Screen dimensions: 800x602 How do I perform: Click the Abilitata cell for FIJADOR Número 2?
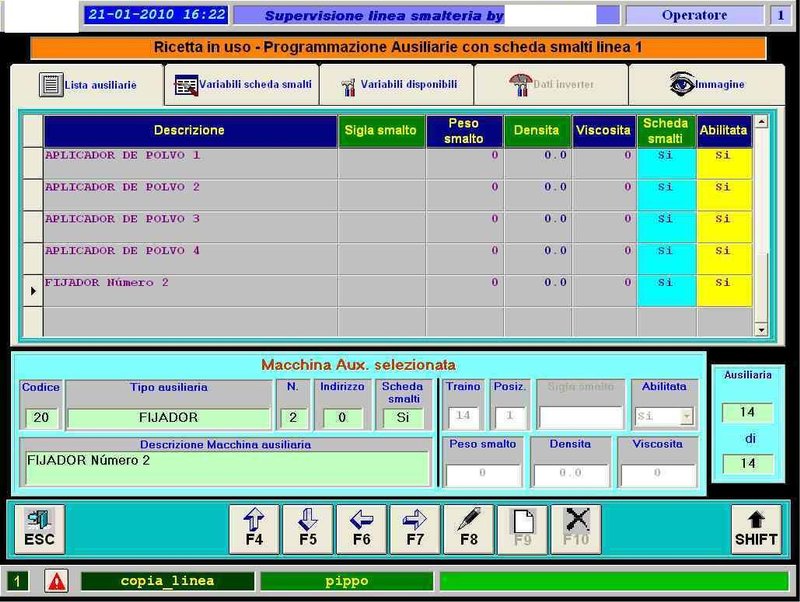pos(724,291)
